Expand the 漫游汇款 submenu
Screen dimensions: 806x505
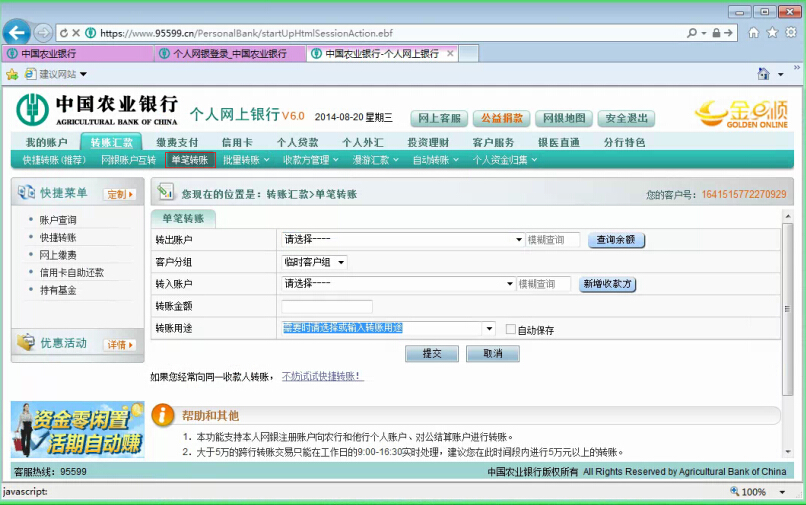[375, 160]
